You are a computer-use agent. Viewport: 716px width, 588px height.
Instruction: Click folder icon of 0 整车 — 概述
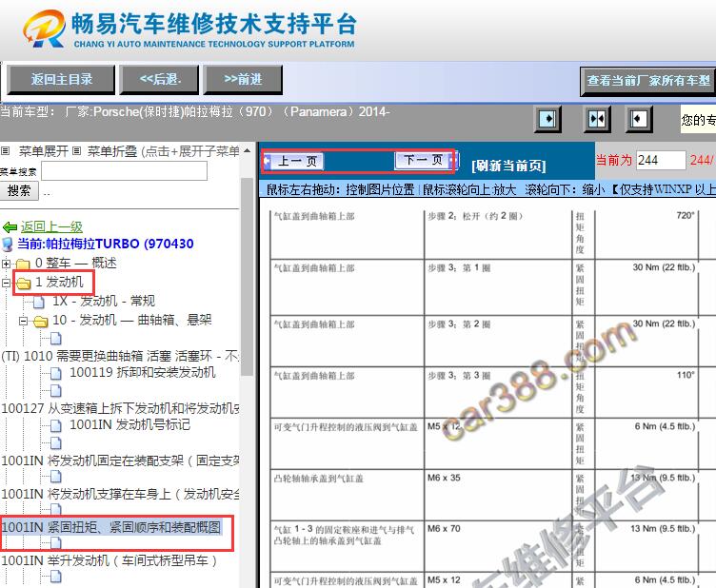click(23, 264)
